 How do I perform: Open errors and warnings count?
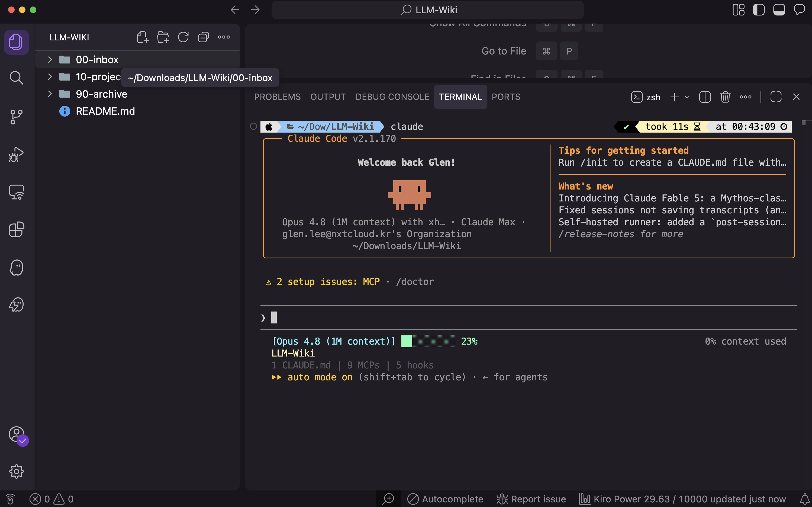pos(51,499)
